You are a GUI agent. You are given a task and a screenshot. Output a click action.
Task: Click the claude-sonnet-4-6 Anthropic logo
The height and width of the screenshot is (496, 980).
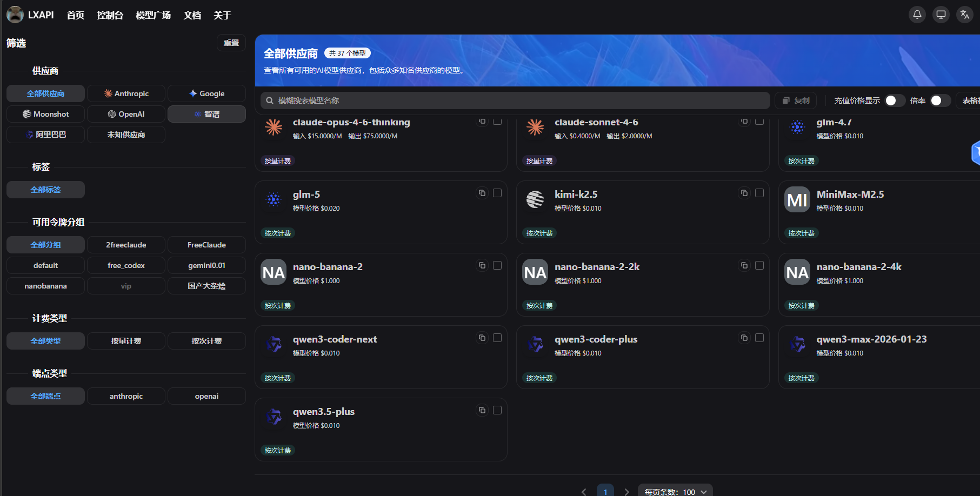[535, 128]
